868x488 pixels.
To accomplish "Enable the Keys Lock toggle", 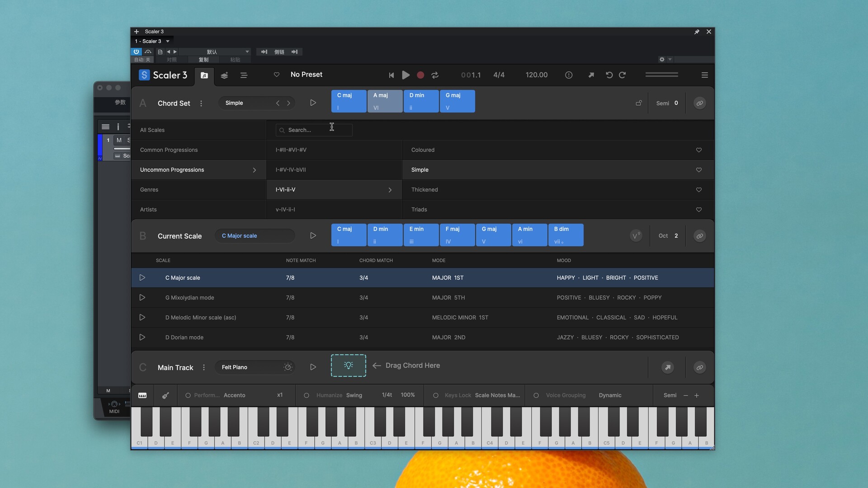I will (x=436, y=395).
